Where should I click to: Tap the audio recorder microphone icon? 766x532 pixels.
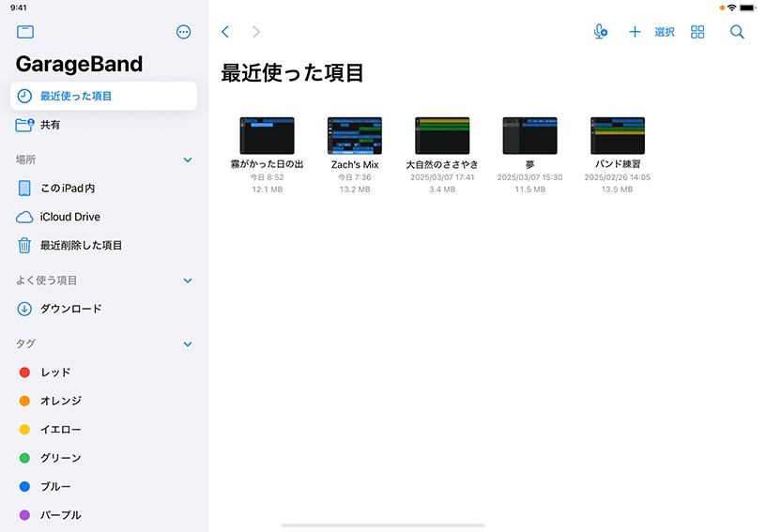601,32
